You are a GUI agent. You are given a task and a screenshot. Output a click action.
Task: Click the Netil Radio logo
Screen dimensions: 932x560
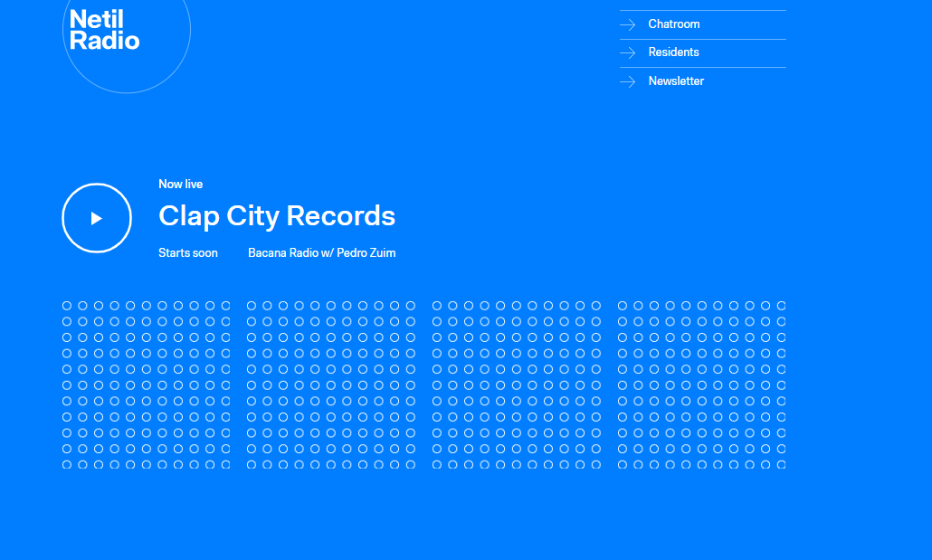click(105, 31)
